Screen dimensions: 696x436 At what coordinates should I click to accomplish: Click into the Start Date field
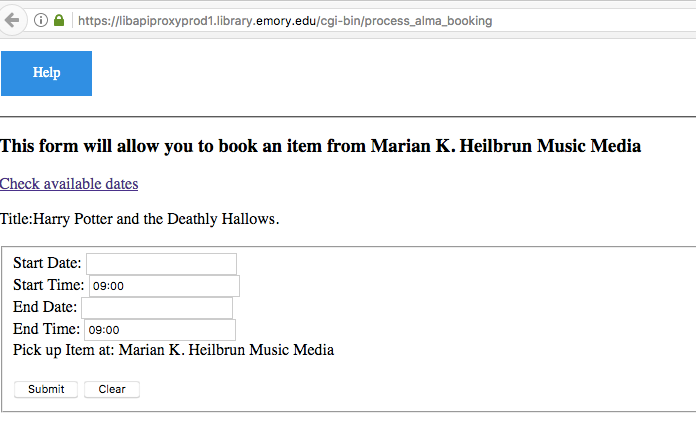coord(162,264)
